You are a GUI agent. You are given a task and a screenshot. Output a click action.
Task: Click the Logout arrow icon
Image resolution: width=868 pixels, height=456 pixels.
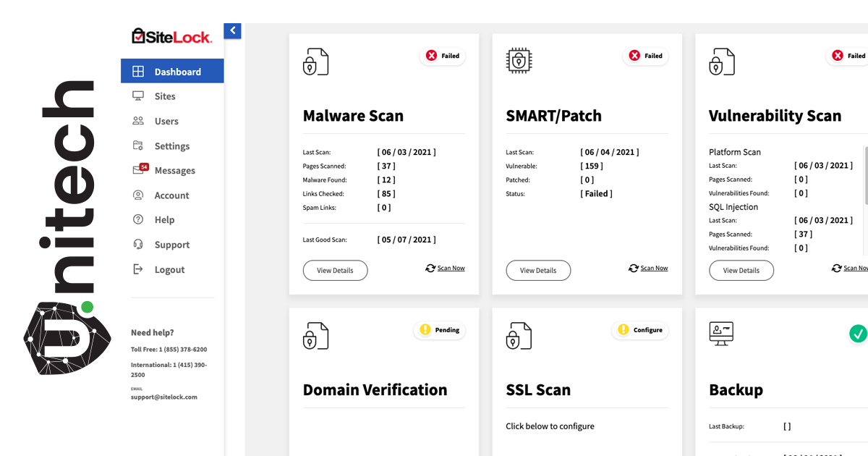[x=138, y=269]
